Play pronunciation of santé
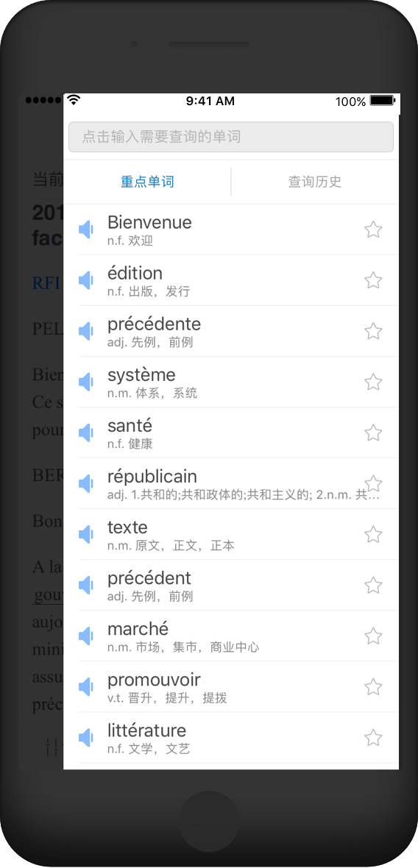This screenshot has width=418, height=868. tap(86, 433)
